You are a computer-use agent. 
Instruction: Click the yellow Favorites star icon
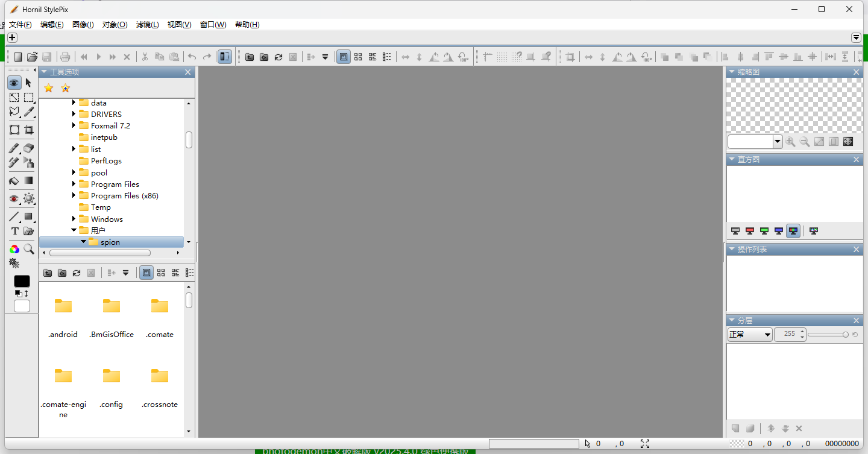tap(49, 88)
